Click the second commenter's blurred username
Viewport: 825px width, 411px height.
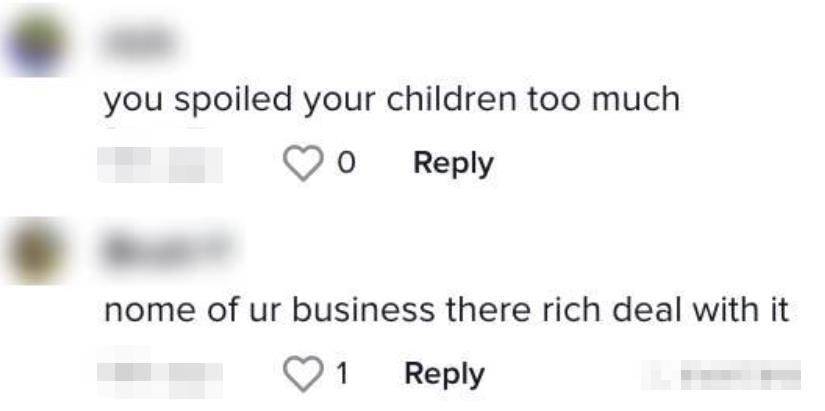click(x=169, y=247)
